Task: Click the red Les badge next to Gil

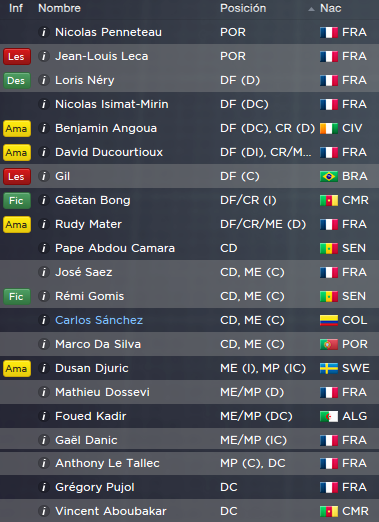Action: [17, 177]
